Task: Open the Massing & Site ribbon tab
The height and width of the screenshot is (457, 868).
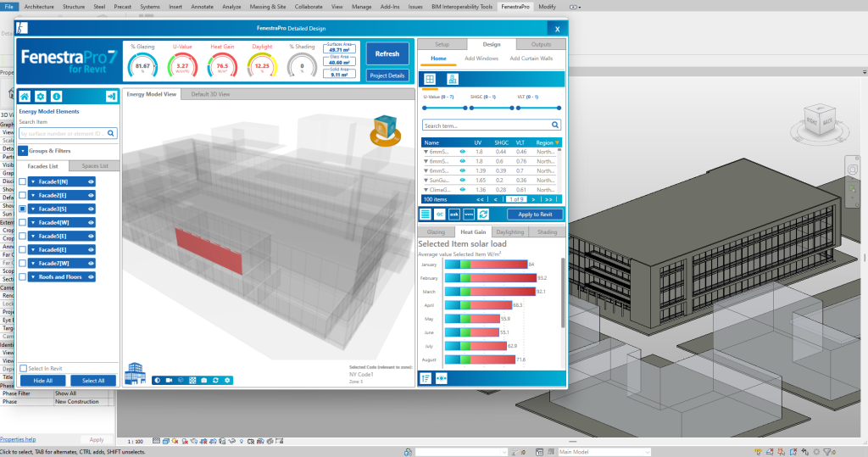Action: point(267,7)
